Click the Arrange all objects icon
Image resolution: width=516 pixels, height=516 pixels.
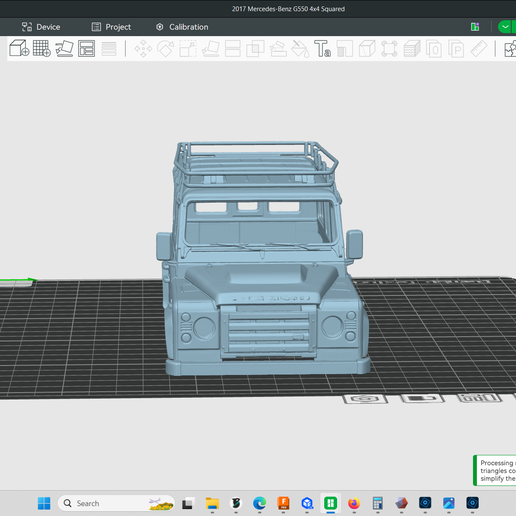pyautogui.click(x=86, y=49)
